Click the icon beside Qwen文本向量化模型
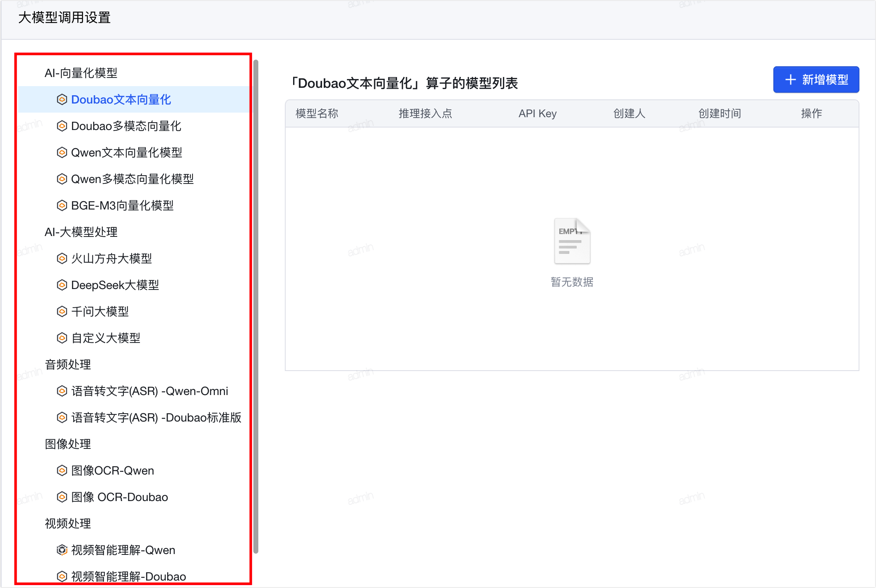876x588 pixels. click(x=62, y=152)
